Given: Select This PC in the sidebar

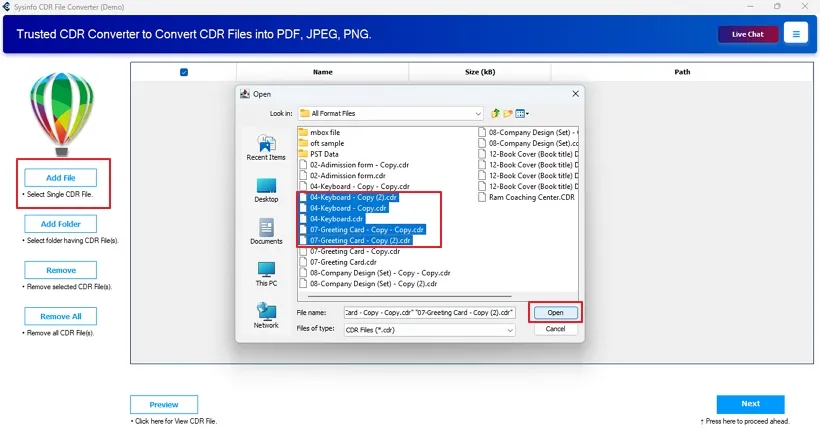Looking at the screenshot, I should tap(266, 271).
